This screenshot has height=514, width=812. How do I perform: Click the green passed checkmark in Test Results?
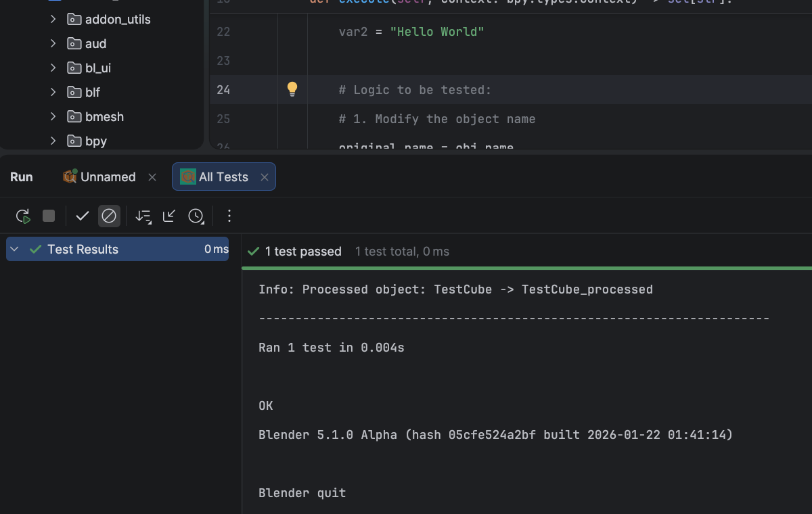coord(35,249)
